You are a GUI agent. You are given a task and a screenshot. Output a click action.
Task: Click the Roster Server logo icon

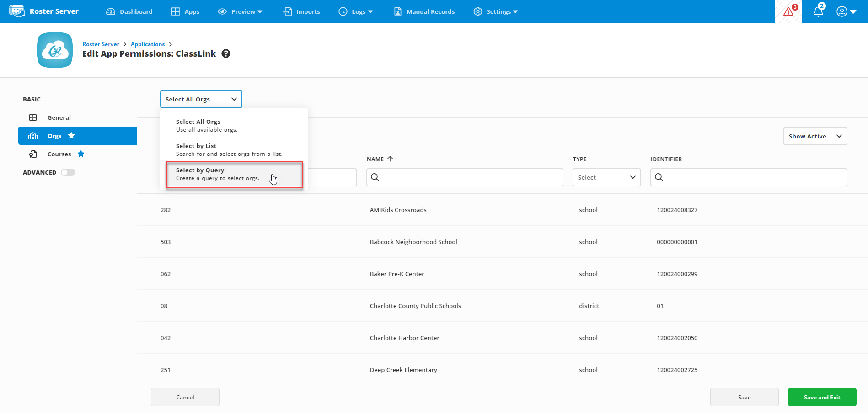[x=17, y=11]
